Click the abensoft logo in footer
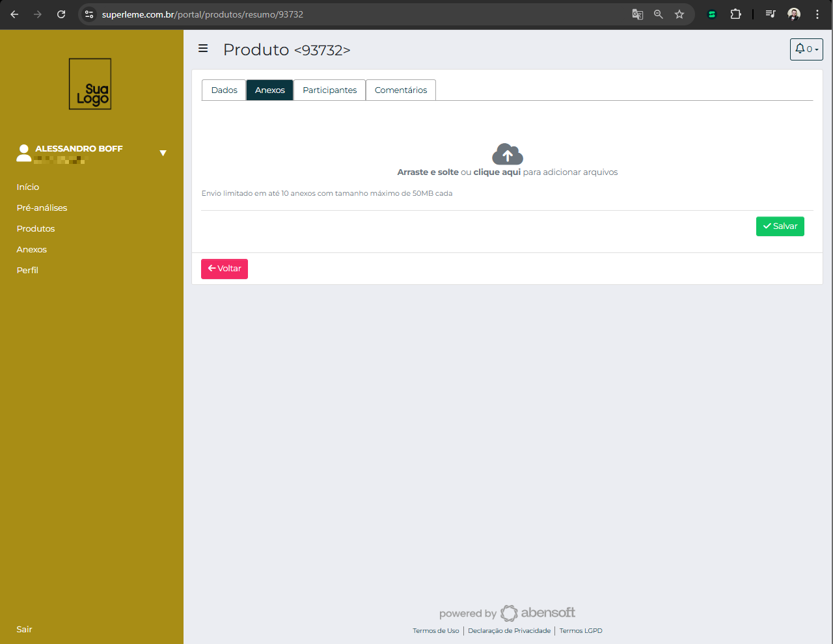The image size is (833, 644). pos(538,613)
